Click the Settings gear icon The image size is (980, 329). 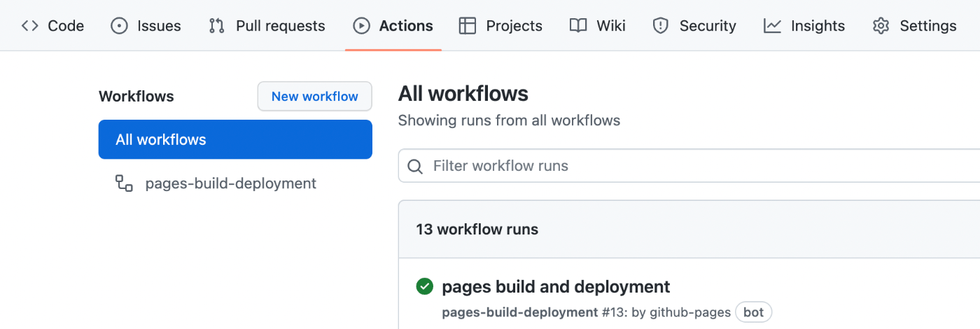pyautogui.click(x=881, y=26)
